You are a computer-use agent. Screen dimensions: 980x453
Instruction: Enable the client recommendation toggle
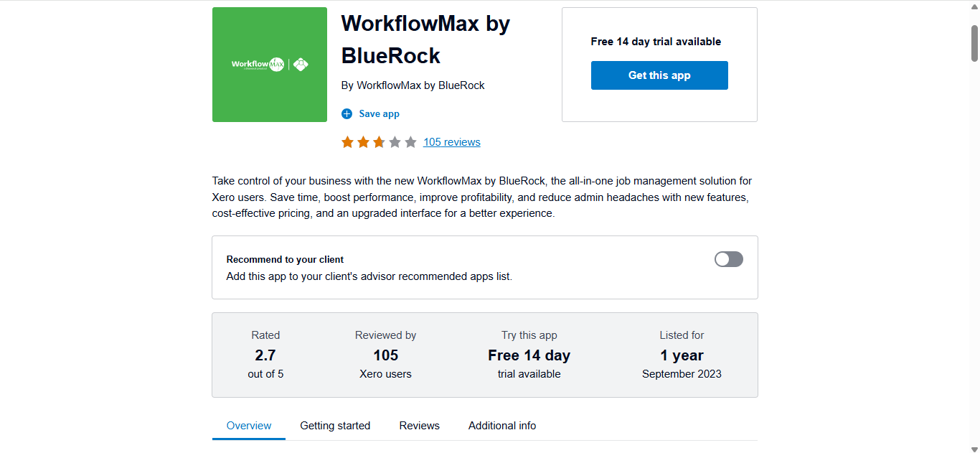(728, 259)
